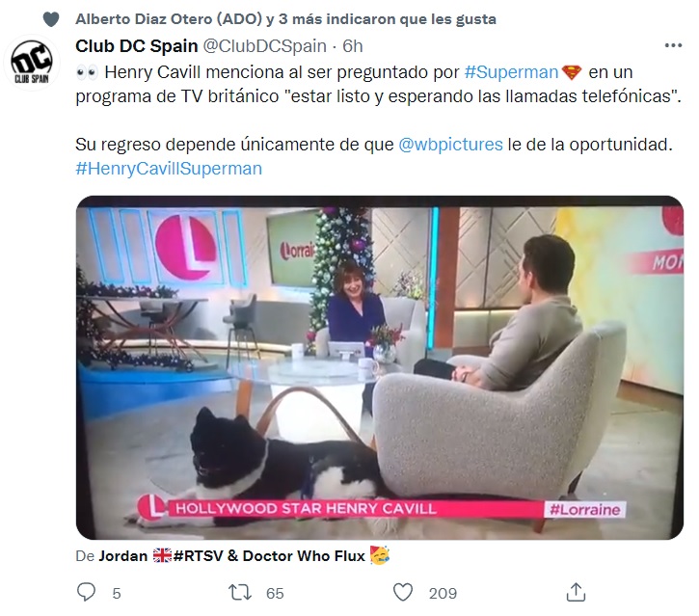This screenshot has width=699, height=616.
Task: Play the Henry Cavill Lorraine video
Action: coord(379,367)
